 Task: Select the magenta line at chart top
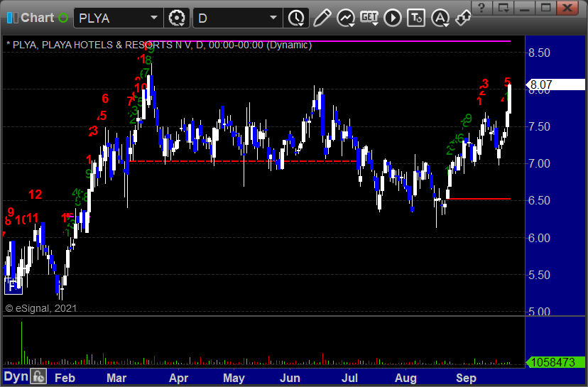[x=330, y=41]
